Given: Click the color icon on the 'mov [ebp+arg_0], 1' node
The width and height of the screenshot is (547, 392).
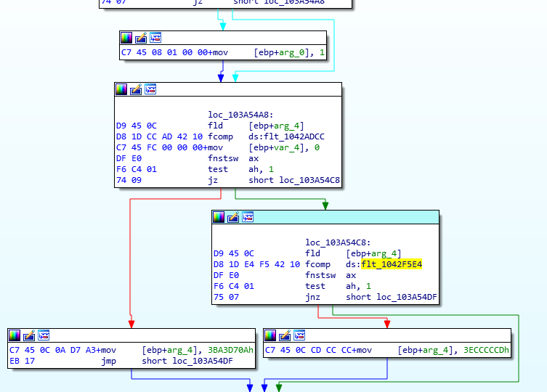Looking at the screenshot, I should [126, 38].
